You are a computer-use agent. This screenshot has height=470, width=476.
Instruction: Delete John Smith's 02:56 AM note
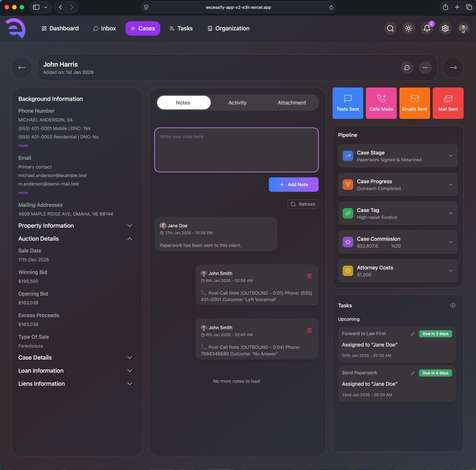pyautogui.click(x=309, y=276)
